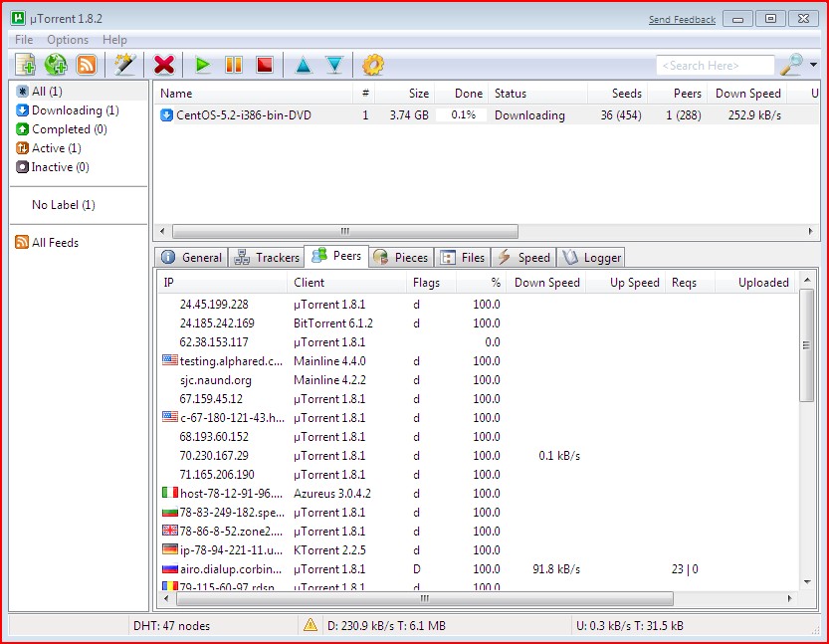
Task: Click the Send Feedback link
Action: click(x=684, y=18)
